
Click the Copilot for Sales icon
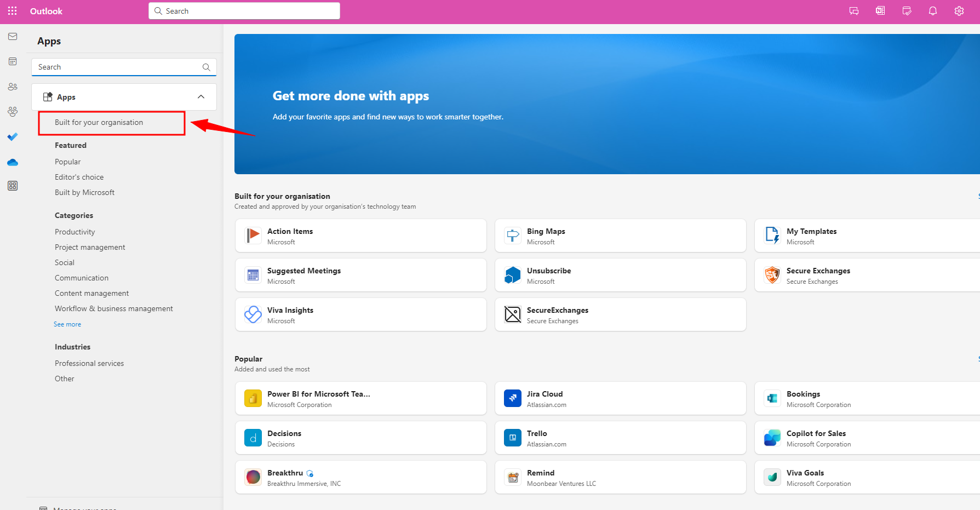point(772,438)
